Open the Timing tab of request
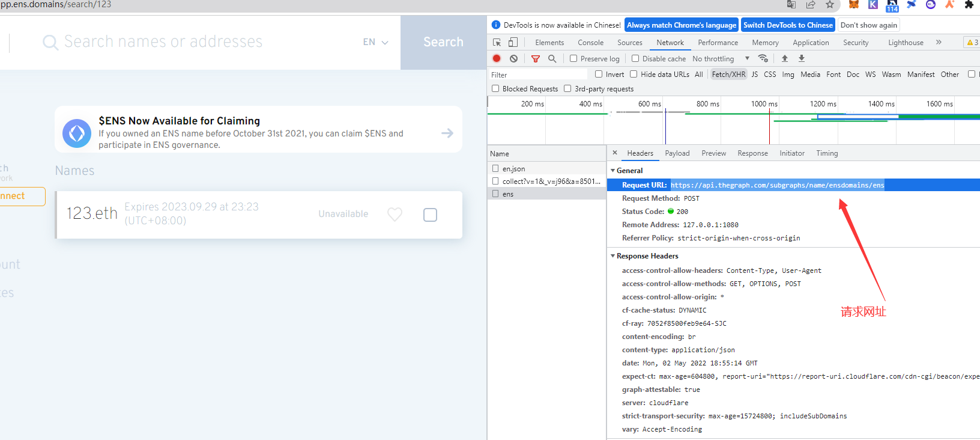 [x=827, y=153]
